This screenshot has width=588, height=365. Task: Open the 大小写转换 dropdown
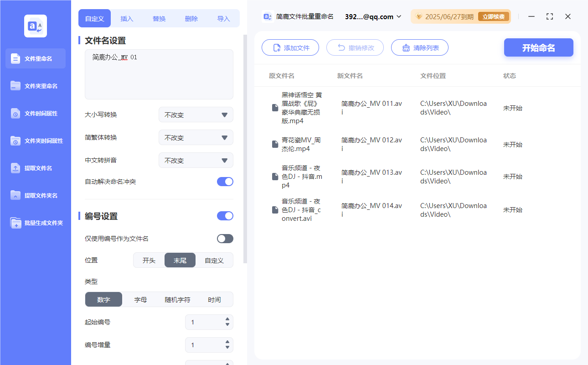pyautogui.click(x=196, y=115)
